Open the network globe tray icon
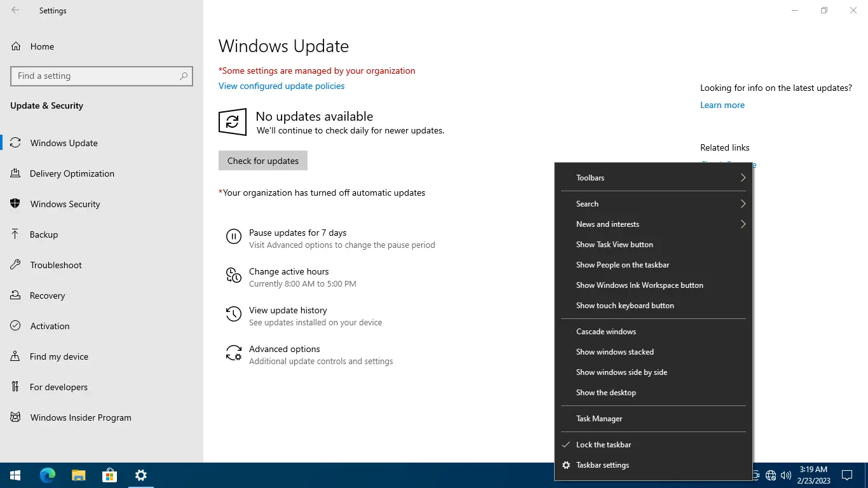Screen dimensions: 868x488 coord(771,475)
